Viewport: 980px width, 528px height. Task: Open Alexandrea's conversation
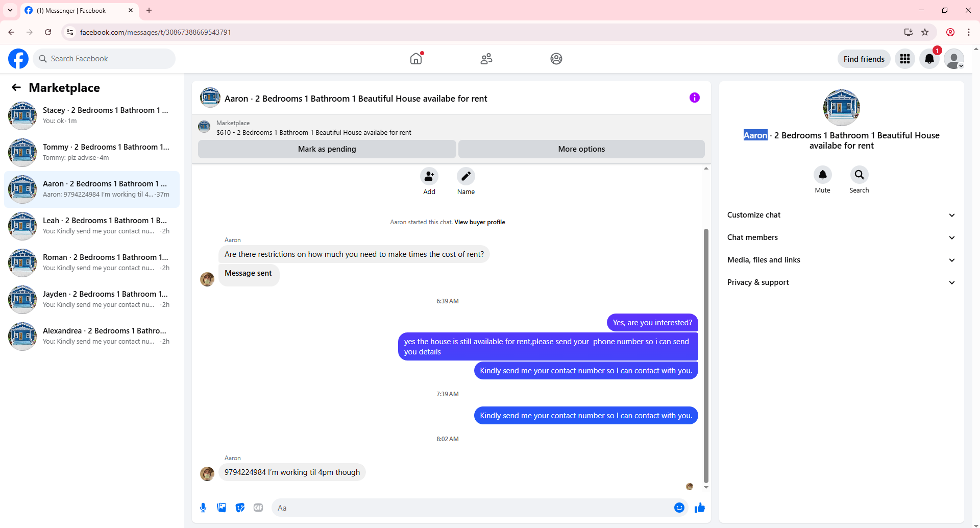[x=92, y=336]
